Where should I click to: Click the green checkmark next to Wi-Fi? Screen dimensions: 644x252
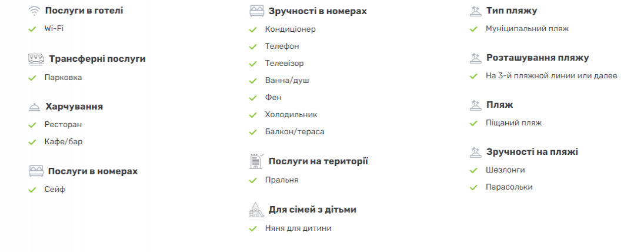pyautogui.click(x=32, y=29)
